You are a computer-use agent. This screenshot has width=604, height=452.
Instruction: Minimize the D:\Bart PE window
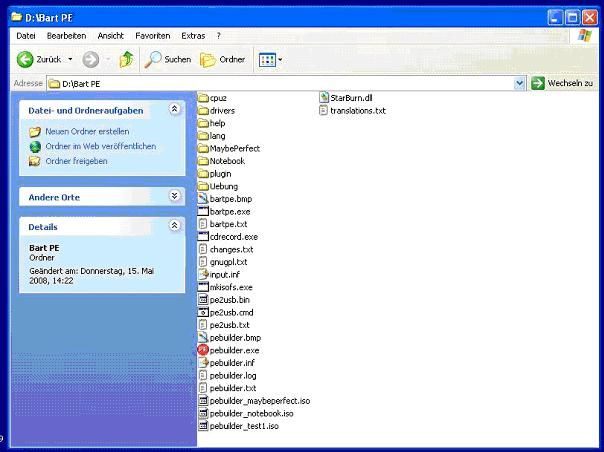click(x=555, y=17)
